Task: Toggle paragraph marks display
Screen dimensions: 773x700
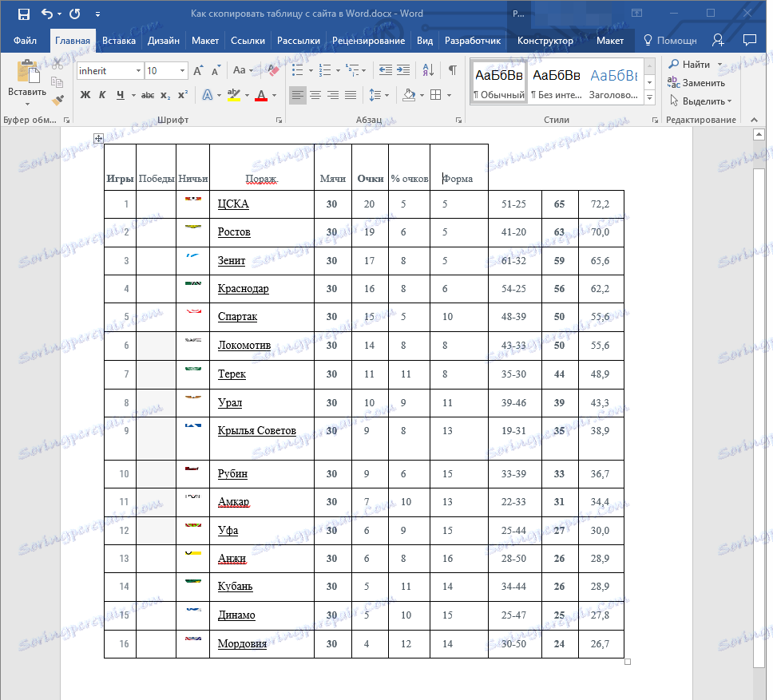Action: coord(452,70)
